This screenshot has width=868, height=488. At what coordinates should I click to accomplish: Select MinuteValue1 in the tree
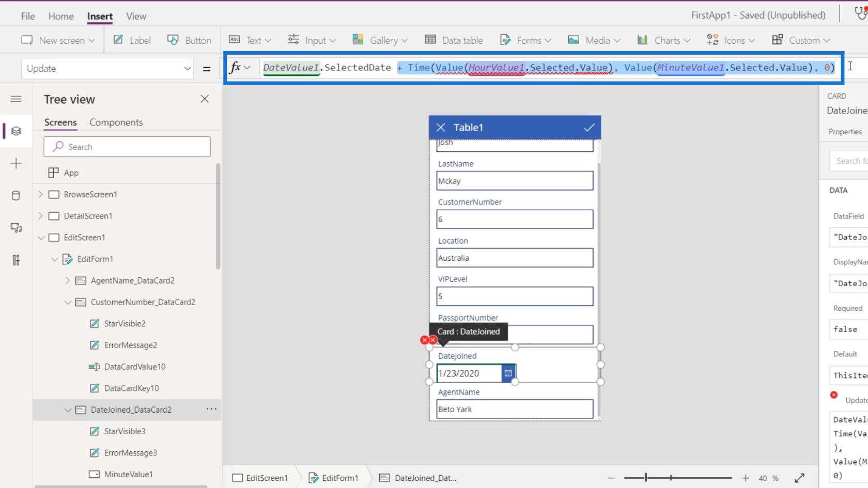click(129, 474)
